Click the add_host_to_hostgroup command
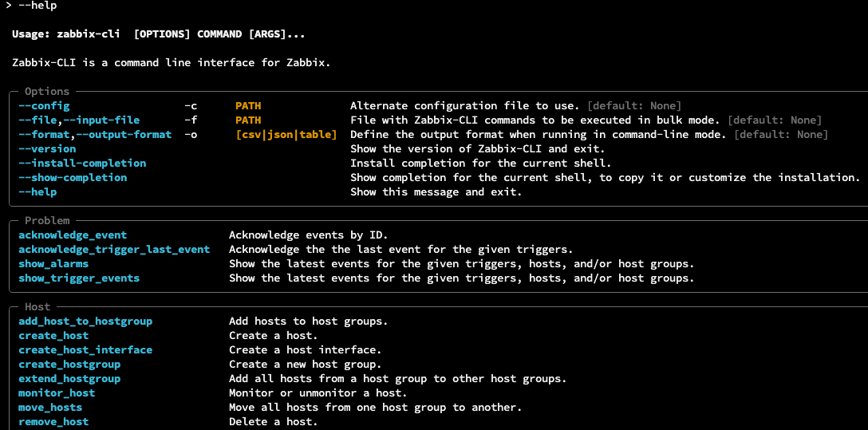The width and height of the screenshot is (868, 430). point(85,322)
